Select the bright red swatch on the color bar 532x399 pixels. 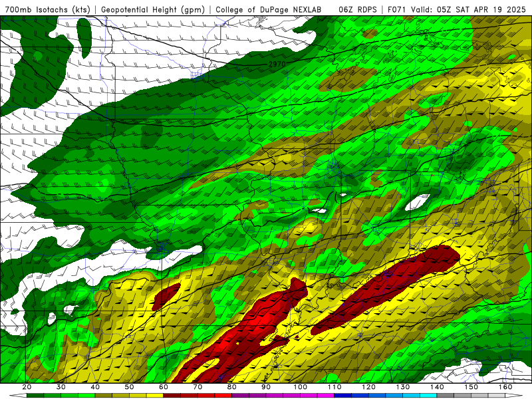coord(223,396)
